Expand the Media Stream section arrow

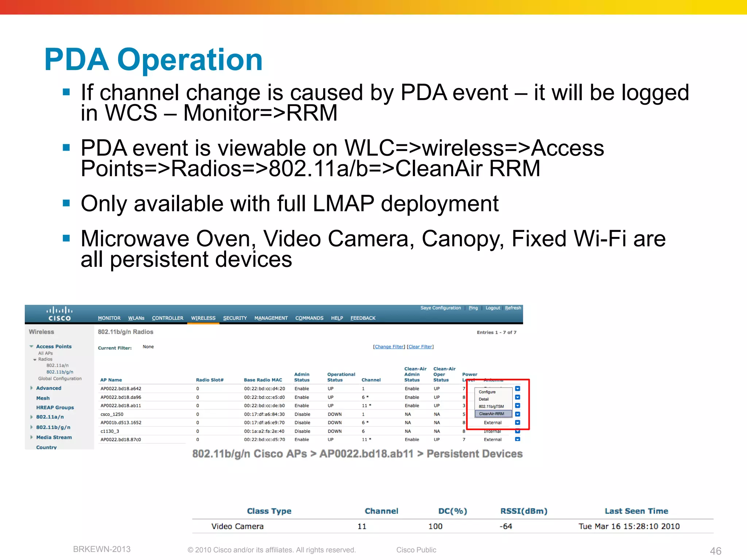(x=31, y=437)
